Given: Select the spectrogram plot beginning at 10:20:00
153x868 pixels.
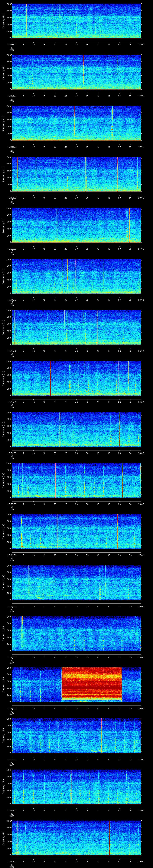Looking at the screenshot, I should click(x=77, y=225).
